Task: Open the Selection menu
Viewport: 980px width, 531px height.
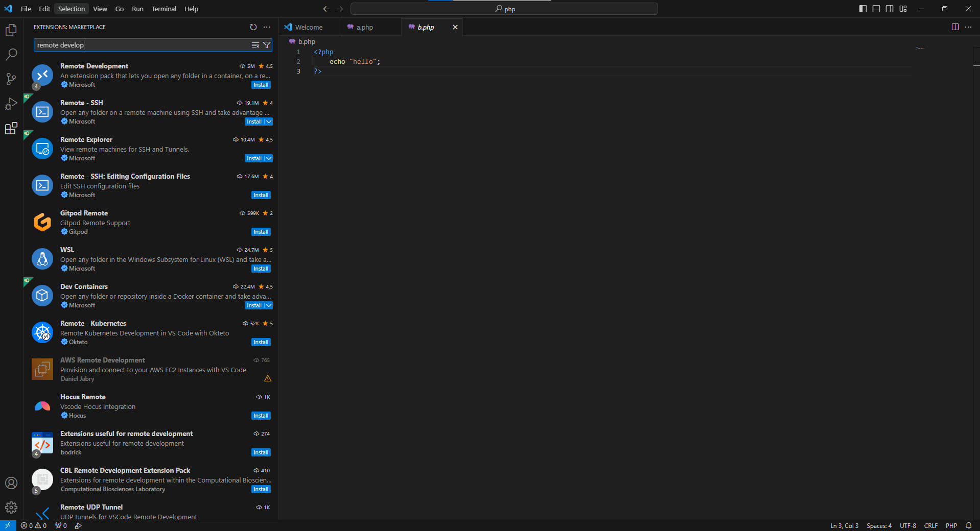Action: [72, 9]
